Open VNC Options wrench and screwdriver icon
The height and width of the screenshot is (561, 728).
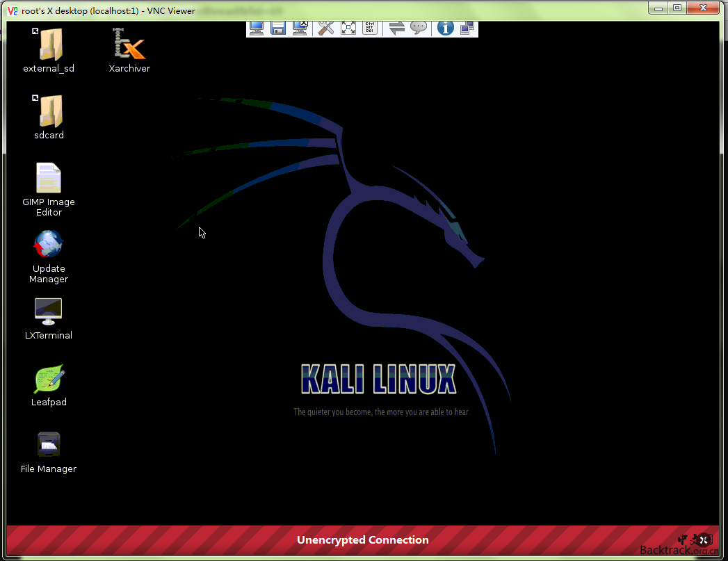click(x=326, y=29)
